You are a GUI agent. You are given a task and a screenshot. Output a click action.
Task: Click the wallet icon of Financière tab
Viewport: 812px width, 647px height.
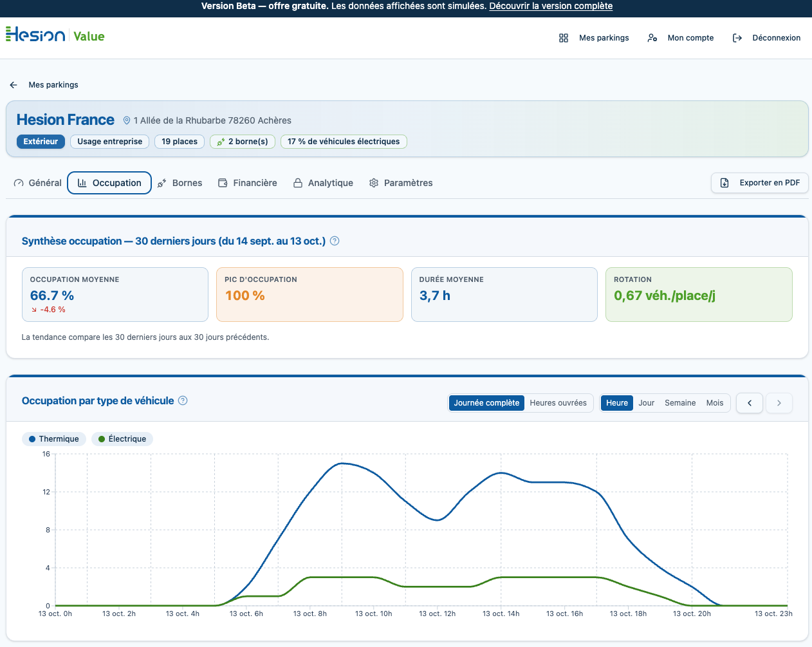click(x=223, y=183)
